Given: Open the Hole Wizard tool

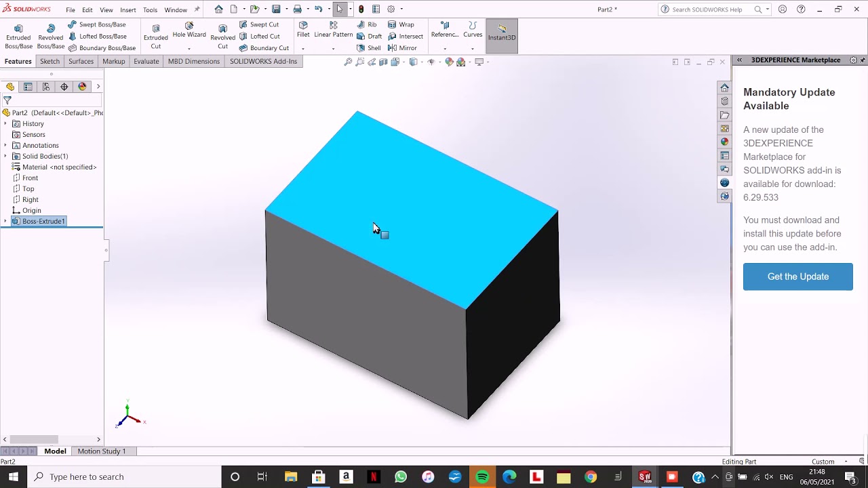Looking at the screenshot, I should point(189,30).
